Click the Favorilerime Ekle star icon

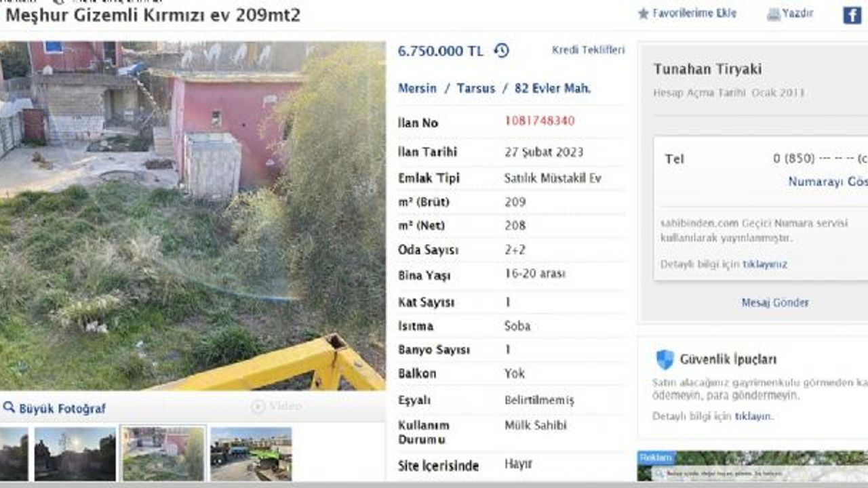644,14
